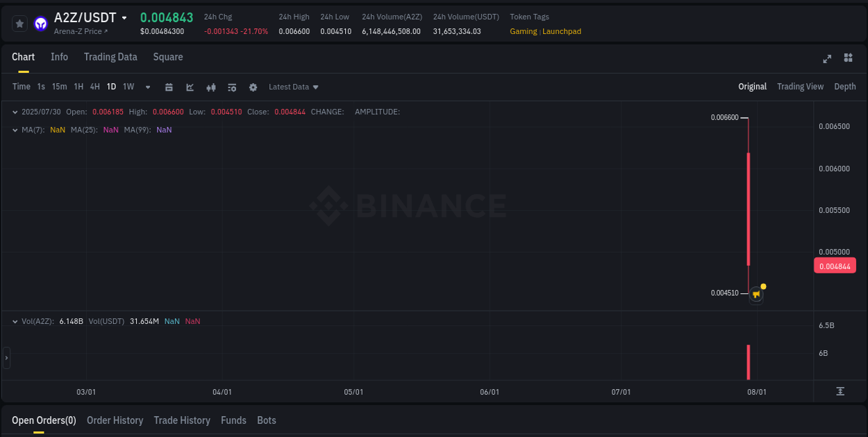The image size is (868, 437).
Task: Open the date range calendar picker
Action: click(169, 87)
